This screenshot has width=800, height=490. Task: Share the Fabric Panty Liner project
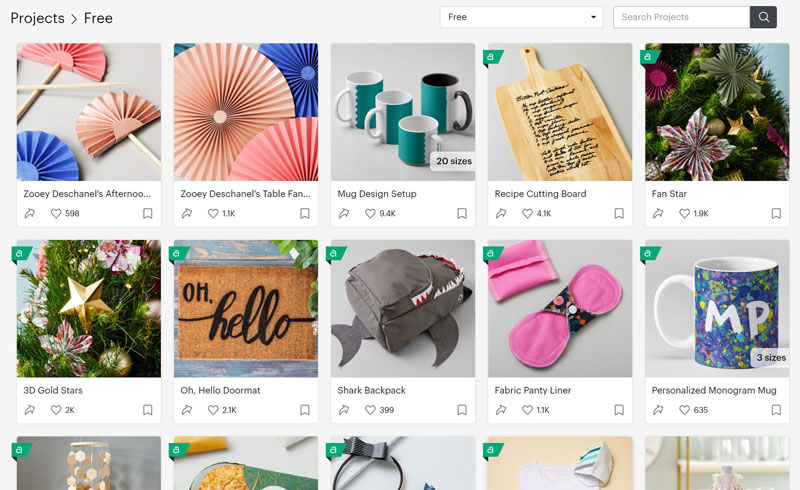point(501,410)
